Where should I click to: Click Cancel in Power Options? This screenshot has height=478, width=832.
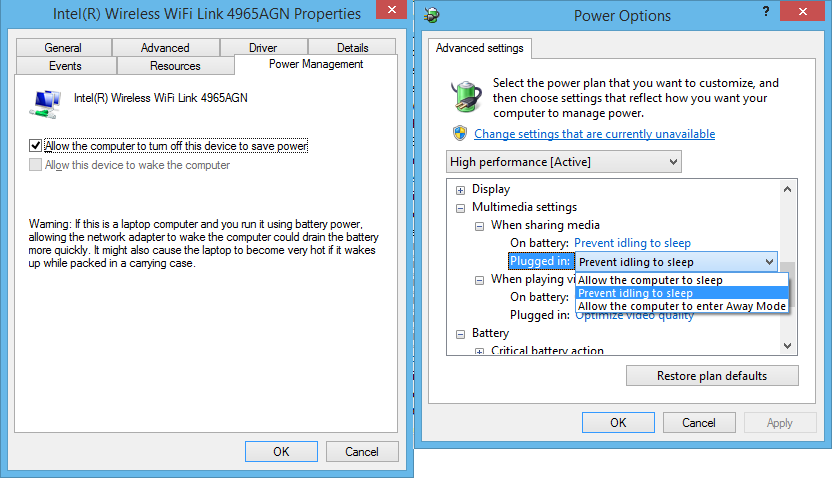pos(699,423)
